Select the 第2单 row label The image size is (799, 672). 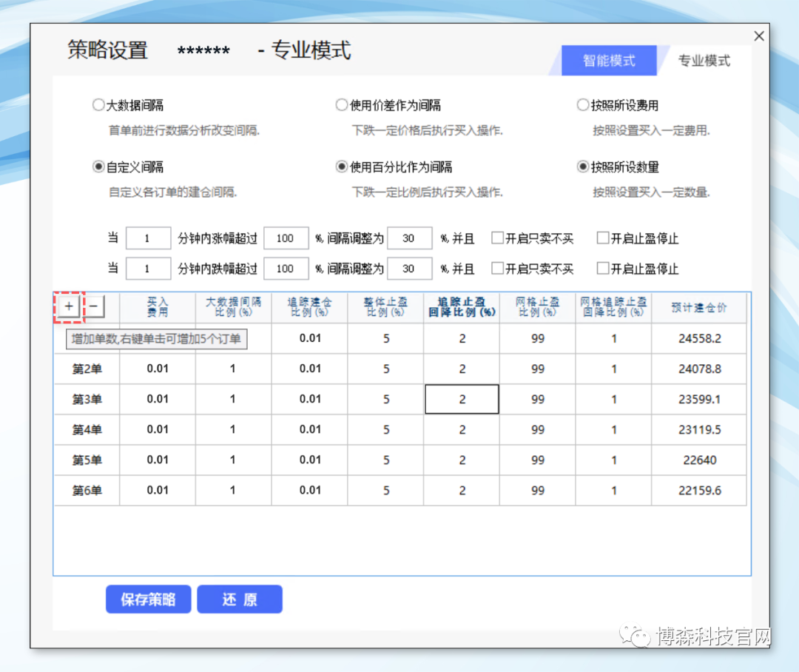click(87, 369)
